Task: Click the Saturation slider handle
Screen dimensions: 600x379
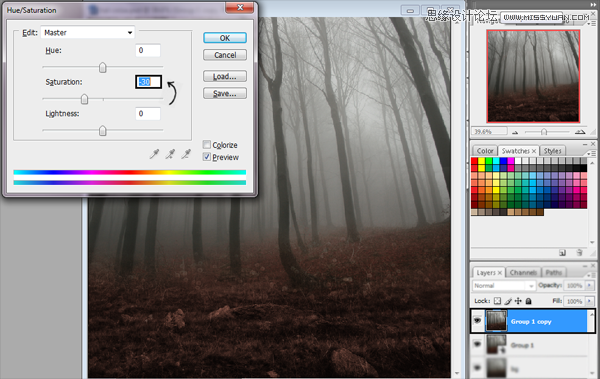Action: coord(85,99)
